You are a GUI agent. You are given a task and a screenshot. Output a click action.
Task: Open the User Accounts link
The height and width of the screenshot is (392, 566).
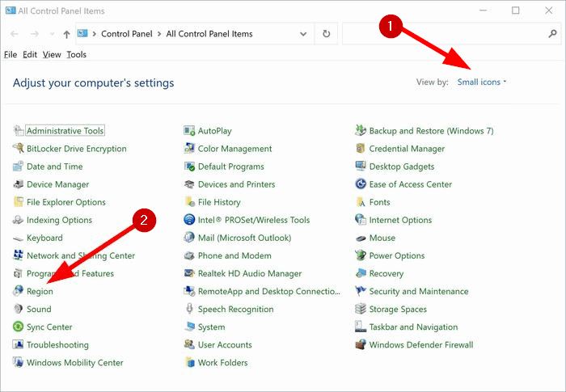click(225, 344)
